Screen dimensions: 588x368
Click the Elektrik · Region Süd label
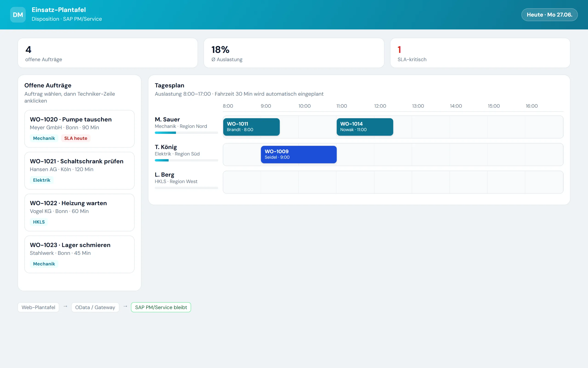pyautogui.click(x=177, y=154)
